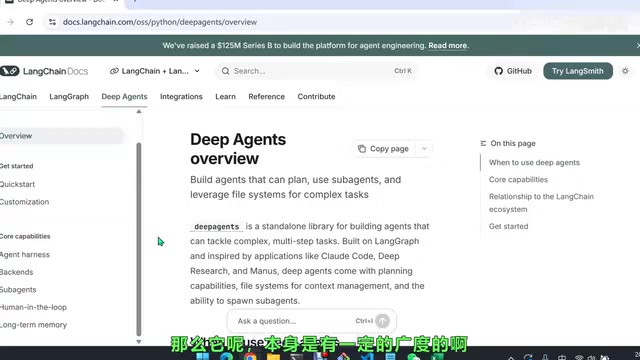Expand the LangChain + Lan... product dropdown

[155, 71]
